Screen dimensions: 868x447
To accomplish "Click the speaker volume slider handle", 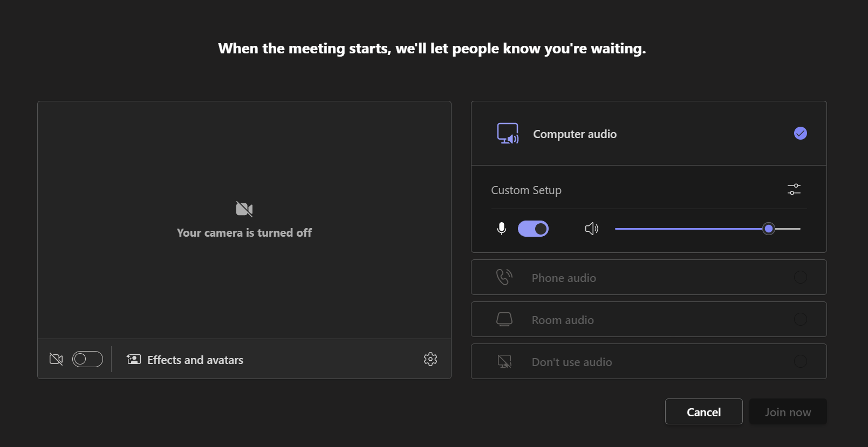I will 769,229.
